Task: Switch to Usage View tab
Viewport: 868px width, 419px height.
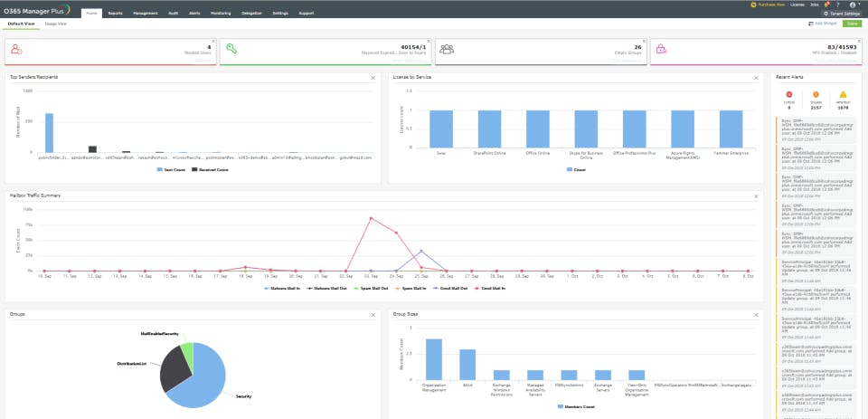Action: tap(58, 24)
